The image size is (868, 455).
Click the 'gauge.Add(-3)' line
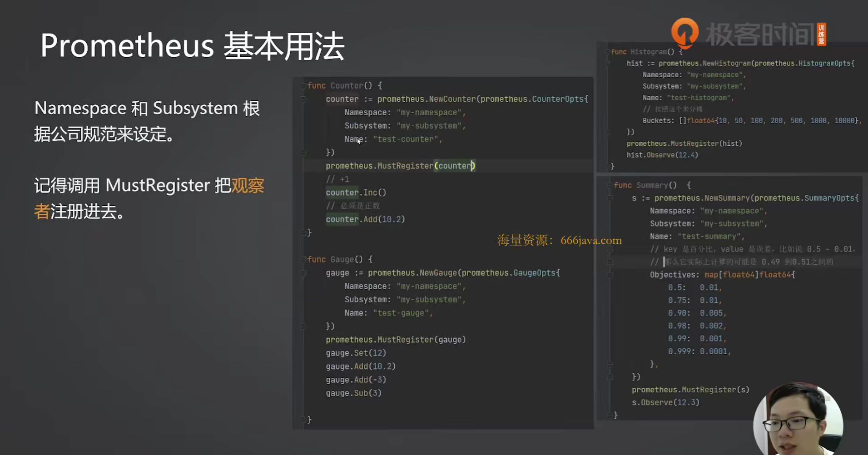coord(356,380)
